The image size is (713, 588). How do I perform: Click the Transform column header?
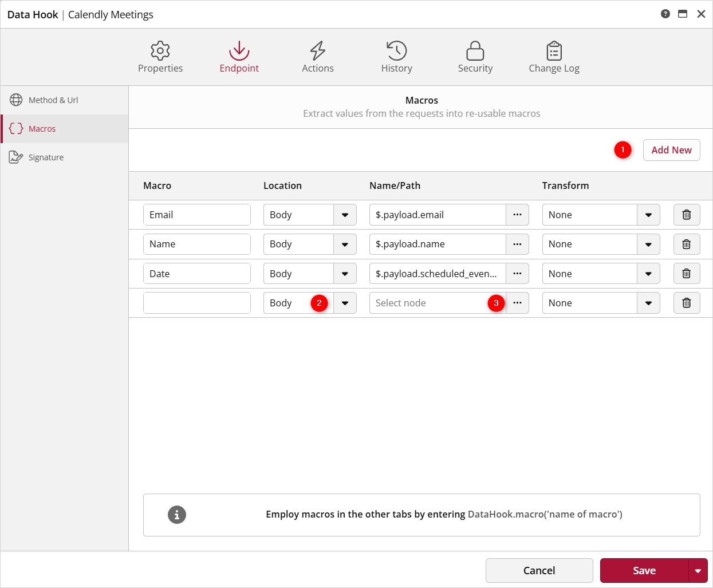point(566,186)
